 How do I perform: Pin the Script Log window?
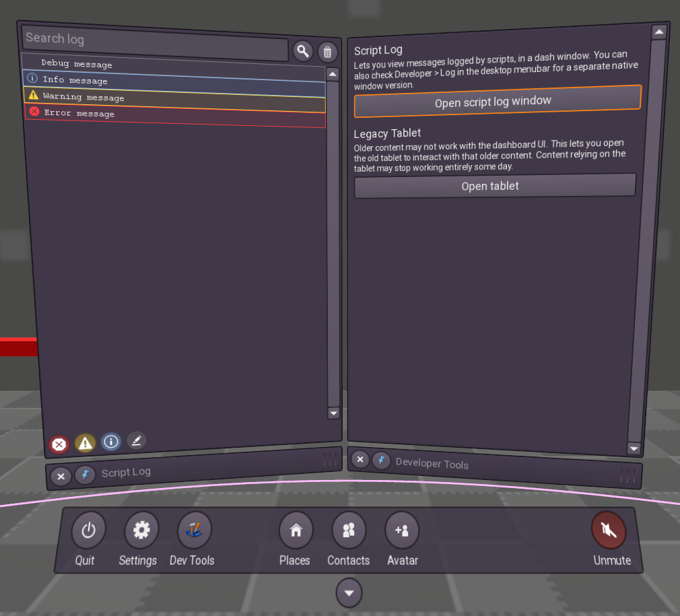86,474
